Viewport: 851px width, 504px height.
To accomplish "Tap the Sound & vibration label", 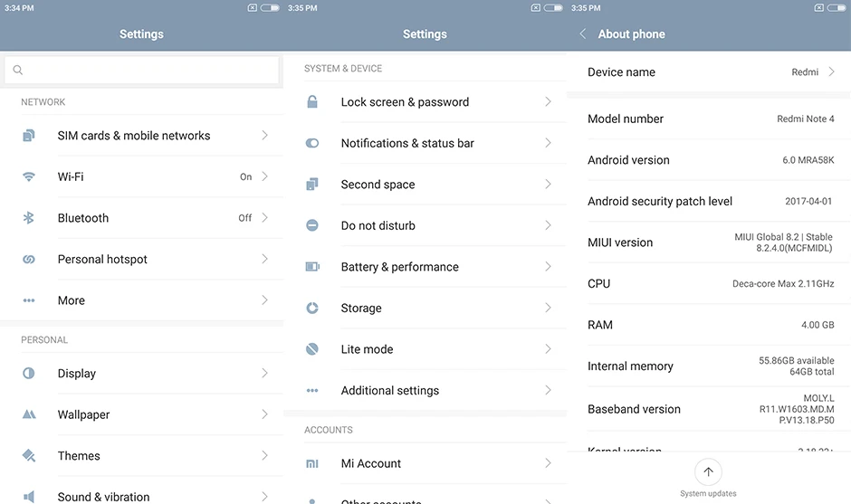I will 104,497.
